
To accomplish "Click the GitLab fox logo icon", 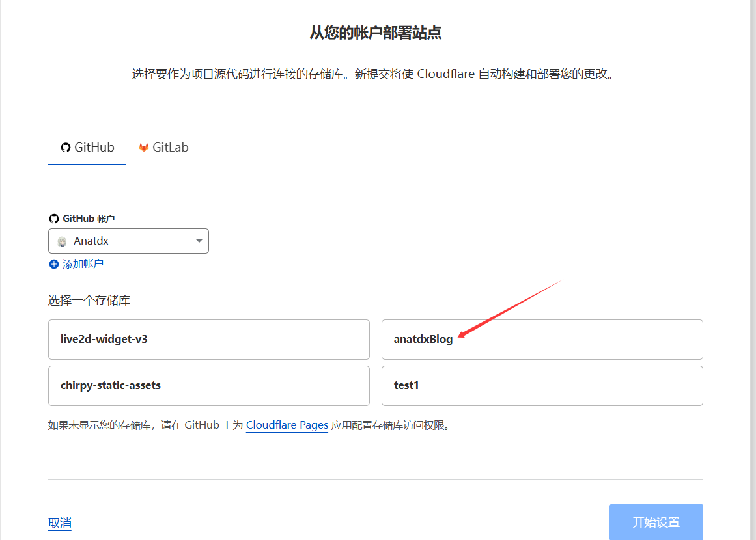I will click(x=144, y=148).
